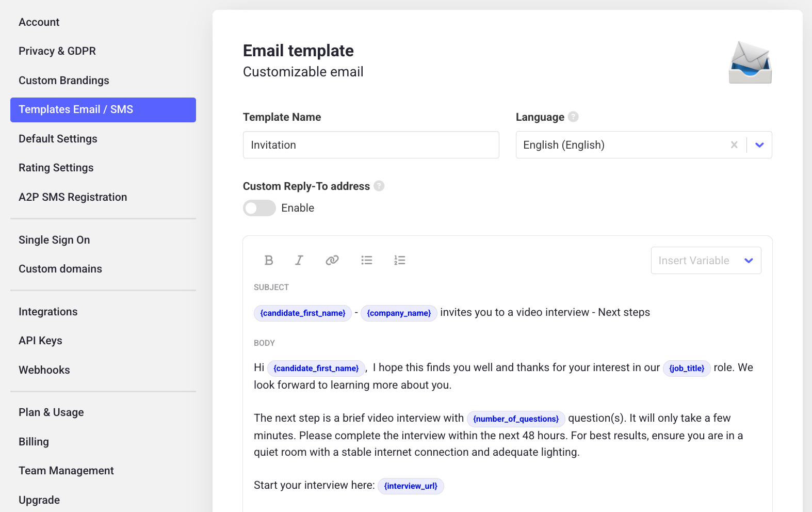Image resolution: width=812 pixels, height=512 pixels.
Task: Toggle italic formatting in editor toolbar
Action: [x=299, y=260]
